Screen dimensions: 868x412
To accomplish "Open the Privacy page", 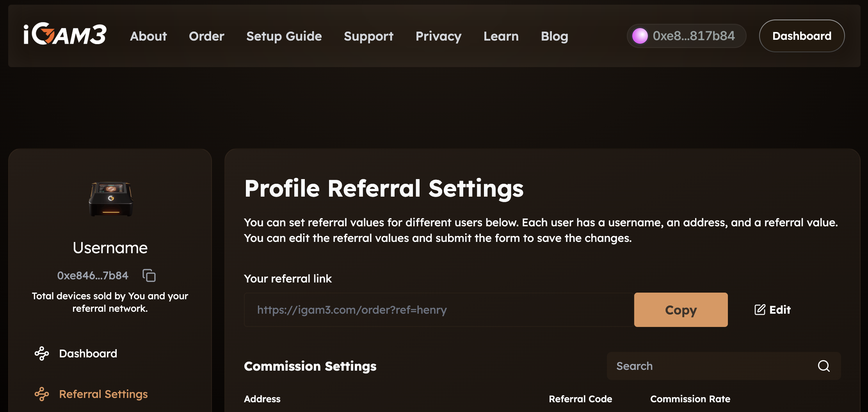I will tap(438, 36).
